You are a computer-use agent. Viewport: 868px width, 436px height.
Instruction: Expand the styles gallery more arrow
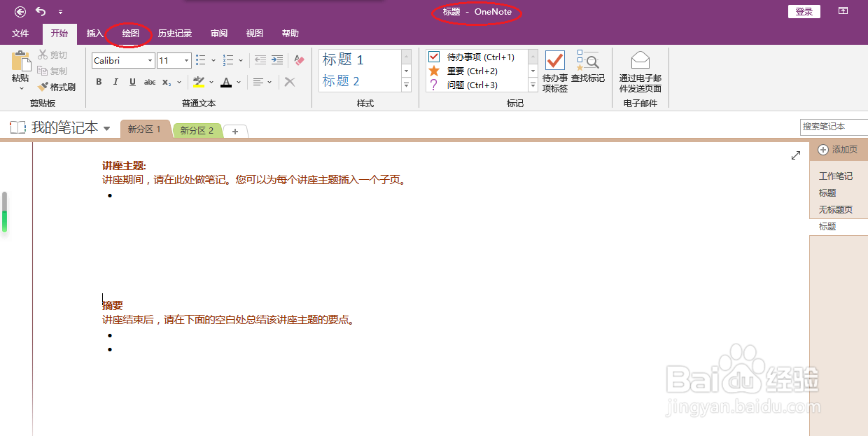click(x=406, y=85)
